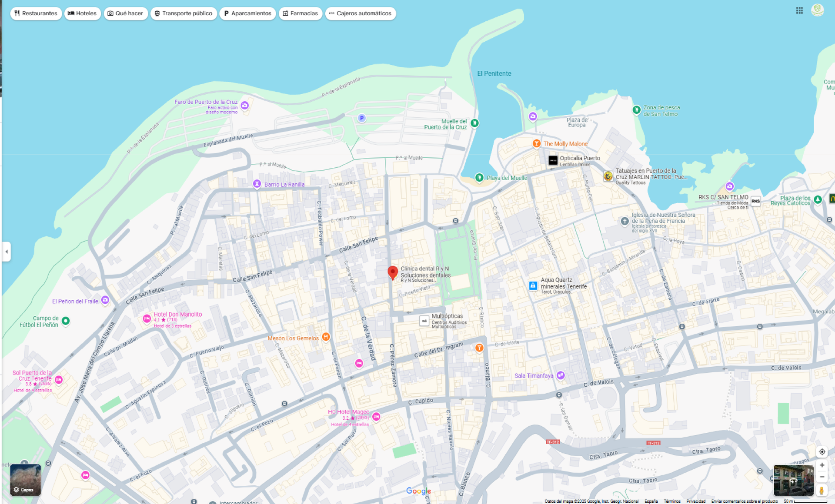The height and width of the screenshot is (504, 835).
Task: Click the Mesón Los Gemelos restaurant marker
Action: pyautogui.click(x=326, y=337)
